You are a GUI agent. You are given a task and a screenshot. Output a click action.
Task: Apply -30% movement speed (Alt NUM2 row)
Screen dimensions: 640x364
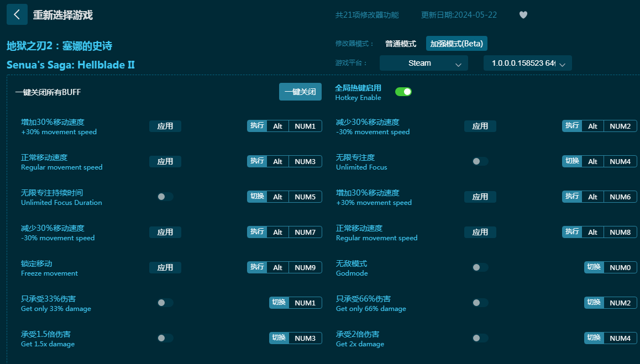tap(480, 126)
